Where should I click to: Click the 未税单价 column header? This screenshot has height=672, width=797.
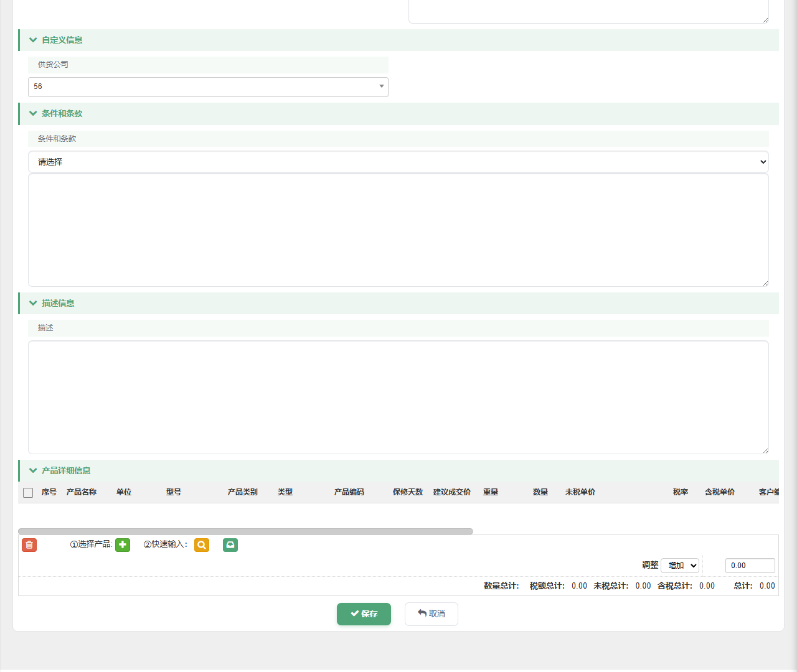click(x=580, y=492)
